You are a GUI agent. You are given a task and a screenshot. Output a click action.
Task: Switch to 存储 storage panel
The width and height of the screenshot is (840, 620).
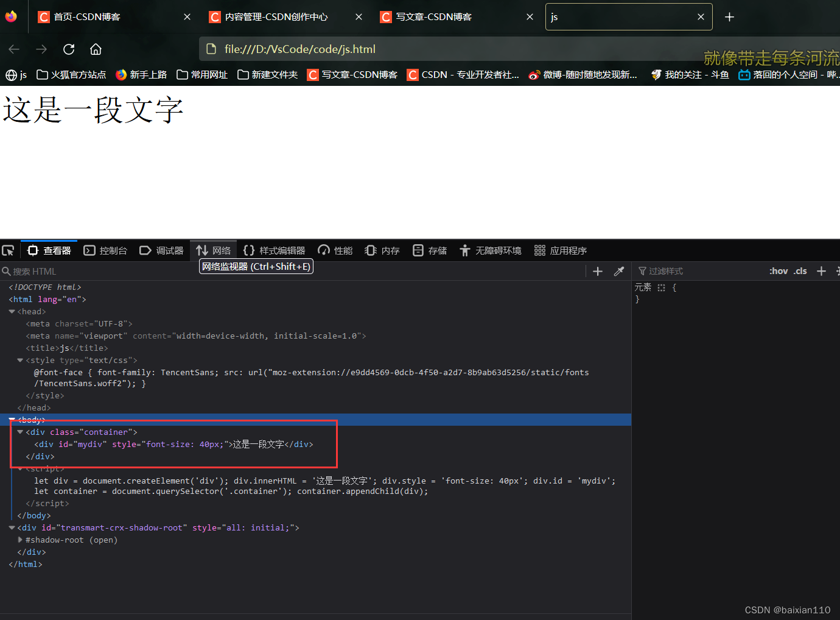coord(430,250)
